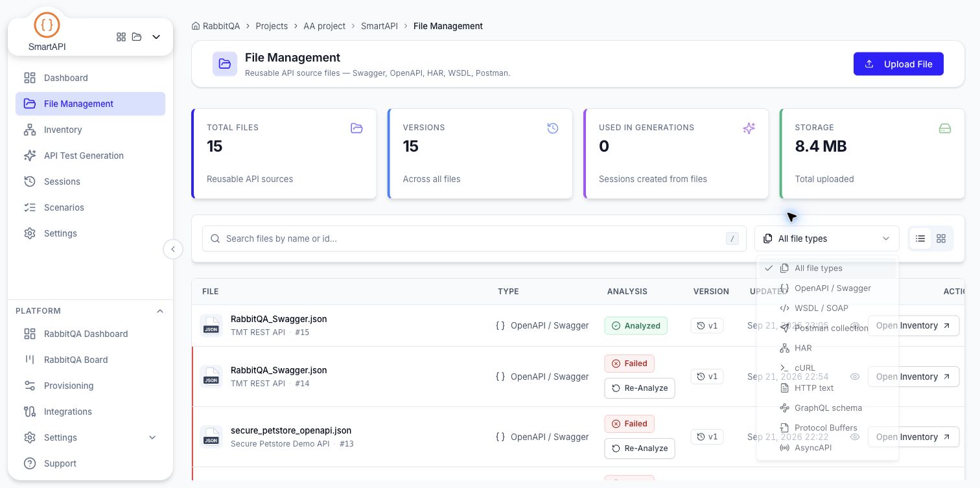The width and height of the screenshot is (980, 488).
Task: Click v1 version badge of file #15
Action: 707,326
